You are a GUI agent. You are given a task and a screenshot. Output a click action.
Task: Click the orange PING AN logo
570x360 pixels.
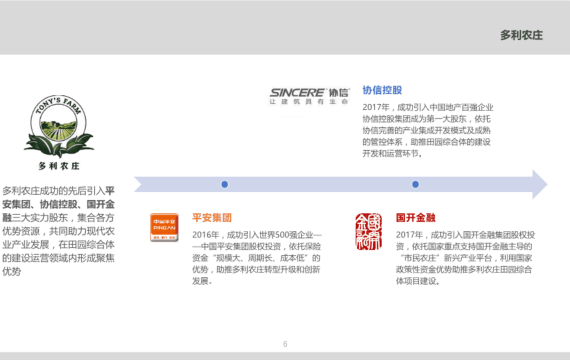[x=164, y=228]
